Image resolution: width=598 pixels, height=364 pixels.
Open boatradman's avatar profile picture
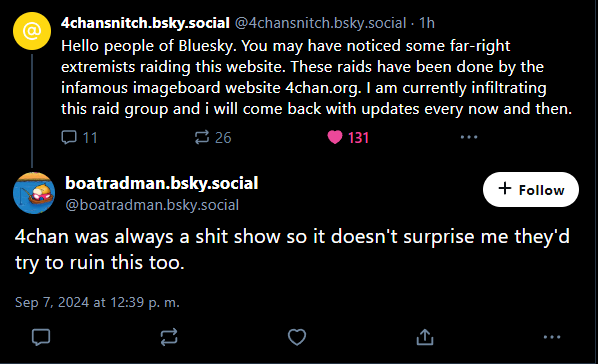click(34, 193)
